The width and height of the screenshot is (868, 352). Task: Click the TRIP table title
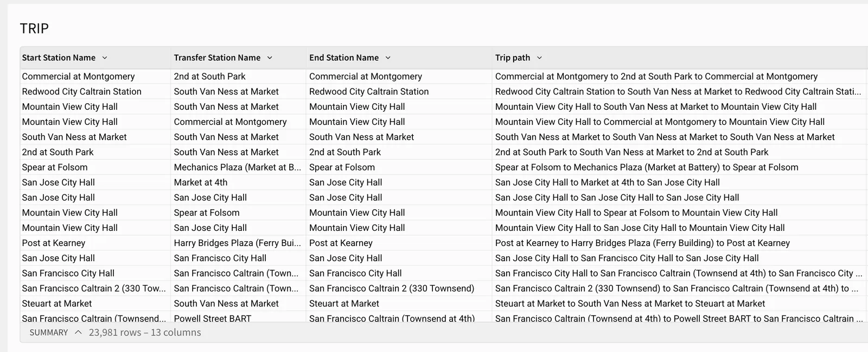[x=34, y=28]
